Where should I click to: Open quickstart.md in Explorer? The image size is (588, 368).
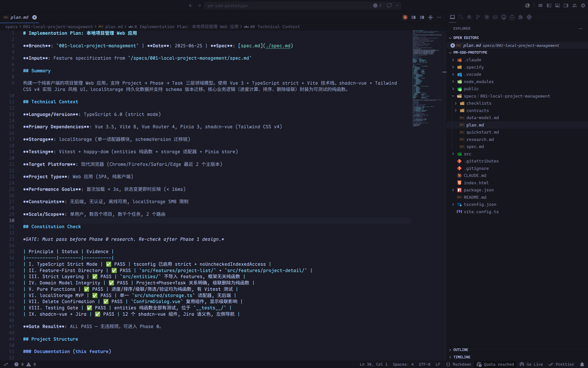click(x=482, y=132)
